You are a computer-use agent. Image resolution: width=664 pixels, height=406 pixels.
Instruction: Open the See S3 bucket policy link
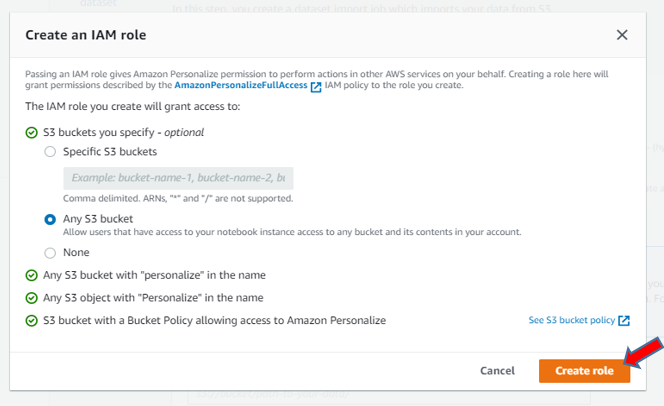(572, 320)
